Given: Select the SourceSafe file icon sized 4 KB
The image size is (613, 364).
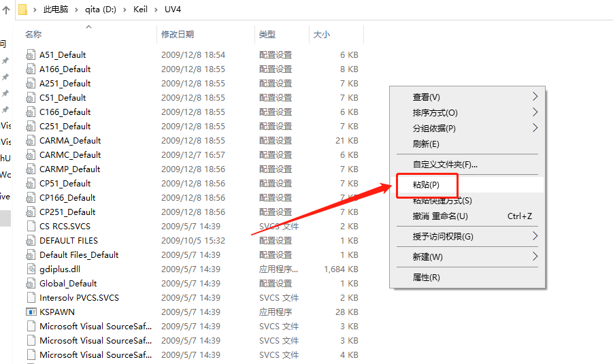Looking at the screenshot, I should pos(31,354).
